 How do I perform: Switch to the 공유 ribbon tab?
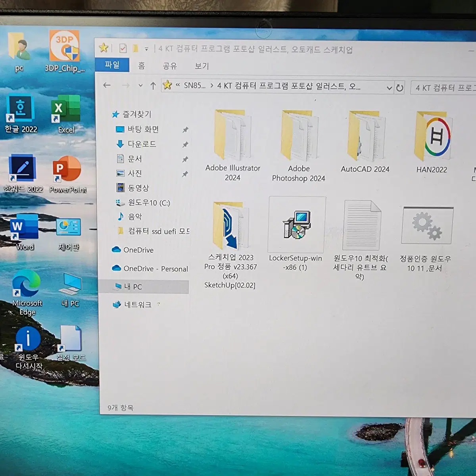pyautogui.click(x=170, y=66)
